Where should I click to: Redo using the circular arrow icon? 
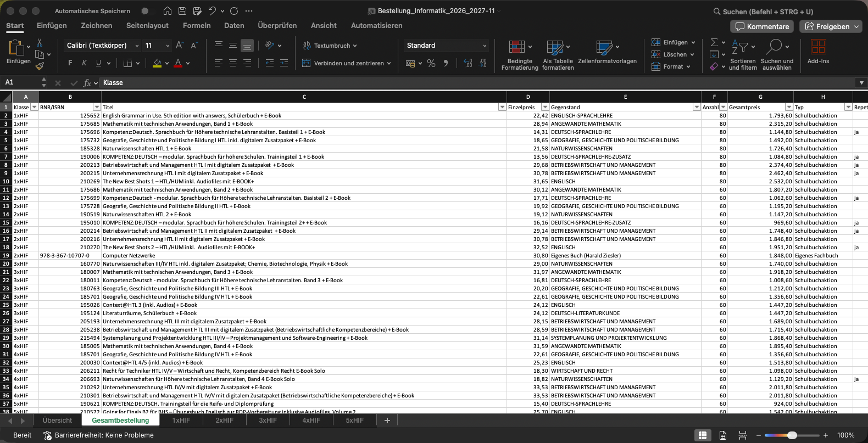click(x=234, y=11)
